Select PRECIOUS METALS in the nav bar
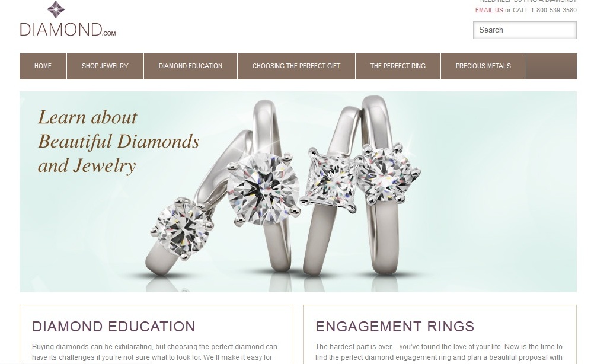Screen dimensions: 591x364 483,66
